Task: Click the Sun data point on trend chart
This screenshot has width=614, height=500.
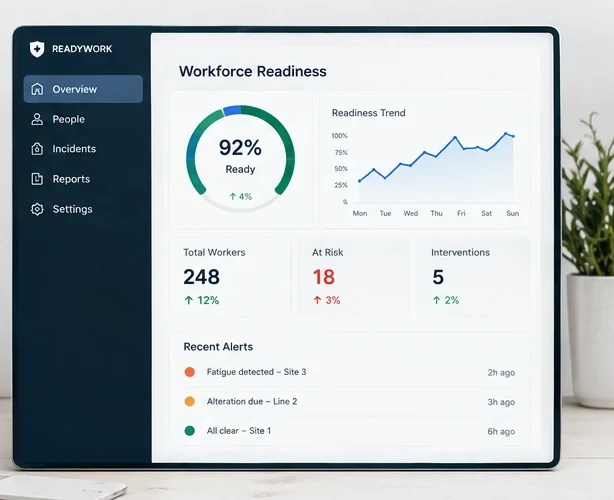Action: (513, 136)
